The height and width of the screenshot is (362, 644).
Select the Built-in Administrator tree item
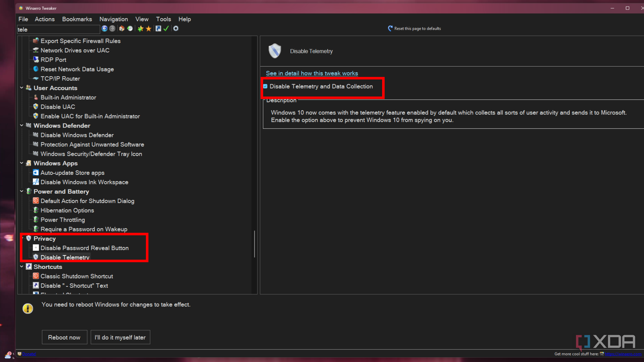pos(68,97)
